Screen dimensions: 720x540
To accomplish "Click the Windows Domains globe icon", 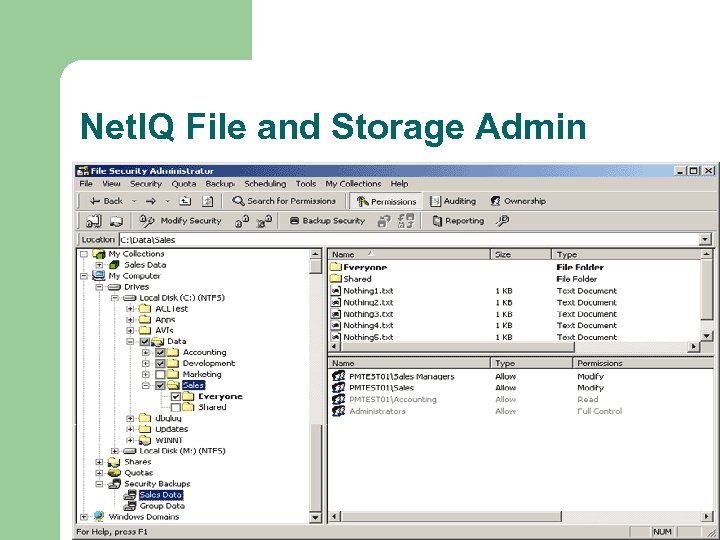I will (98, 517).
